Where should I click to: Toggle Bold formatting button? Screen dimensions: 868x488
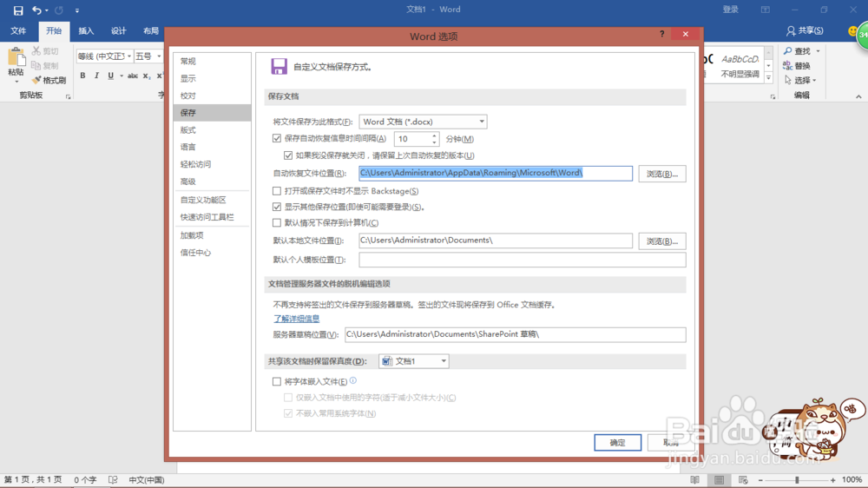pos(82,76)
